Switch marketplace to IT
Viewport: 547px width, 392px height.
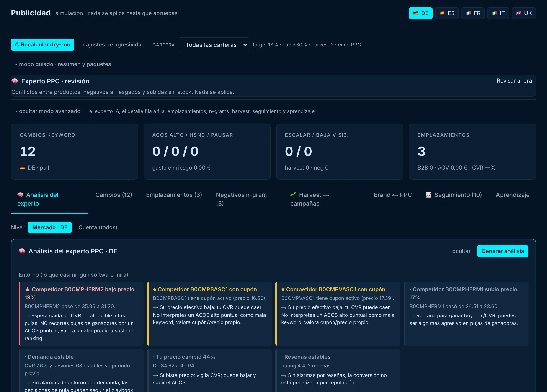pos(498,13)
